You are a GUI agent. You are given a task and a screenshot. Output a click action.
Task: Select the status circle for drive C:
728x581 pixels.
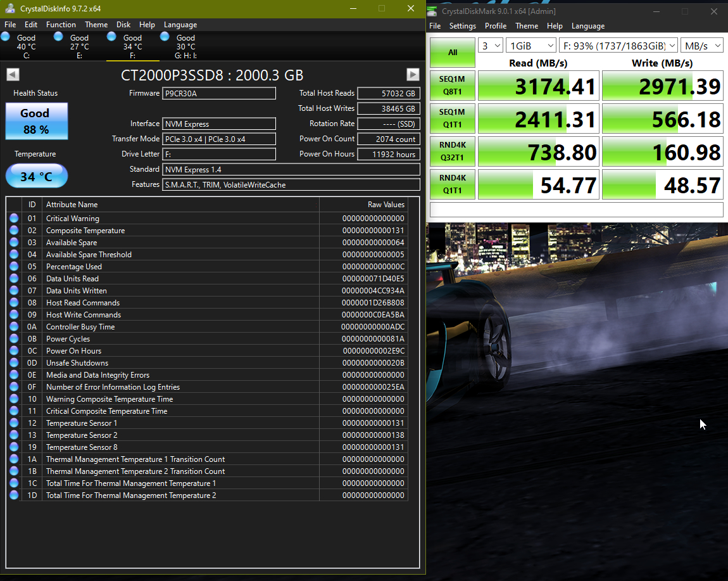6,37
